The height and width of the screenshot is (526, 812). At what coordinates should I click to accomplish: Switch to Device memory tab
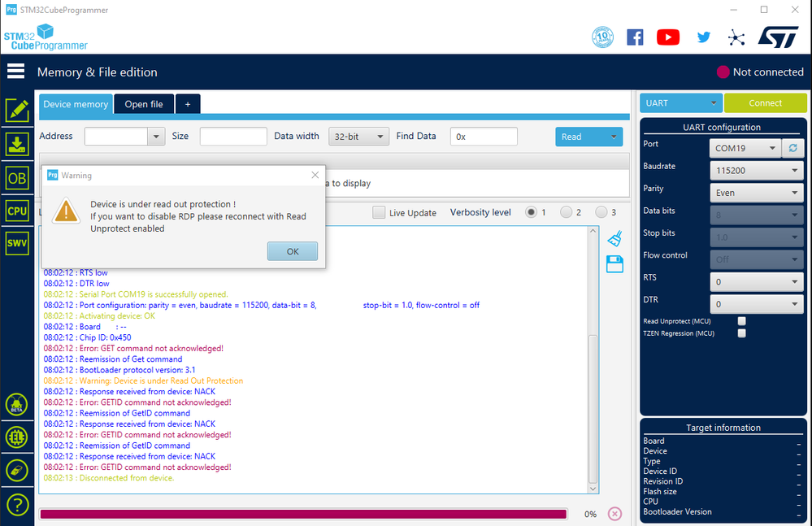(76, 104)
